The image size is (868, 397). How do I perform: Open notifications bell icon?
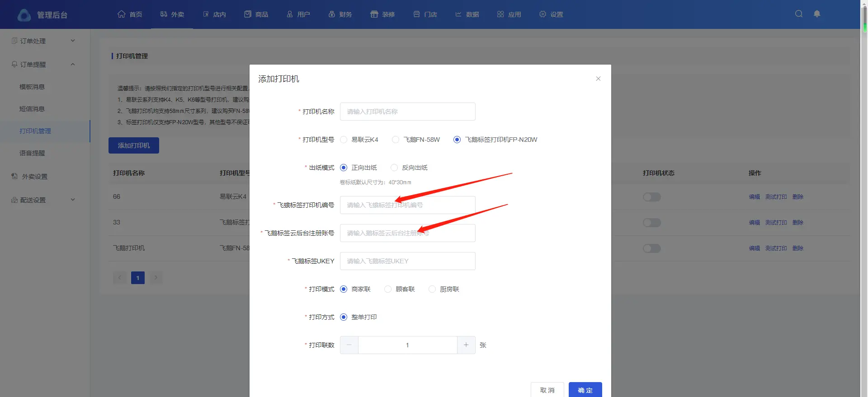[x=817, y=14]
